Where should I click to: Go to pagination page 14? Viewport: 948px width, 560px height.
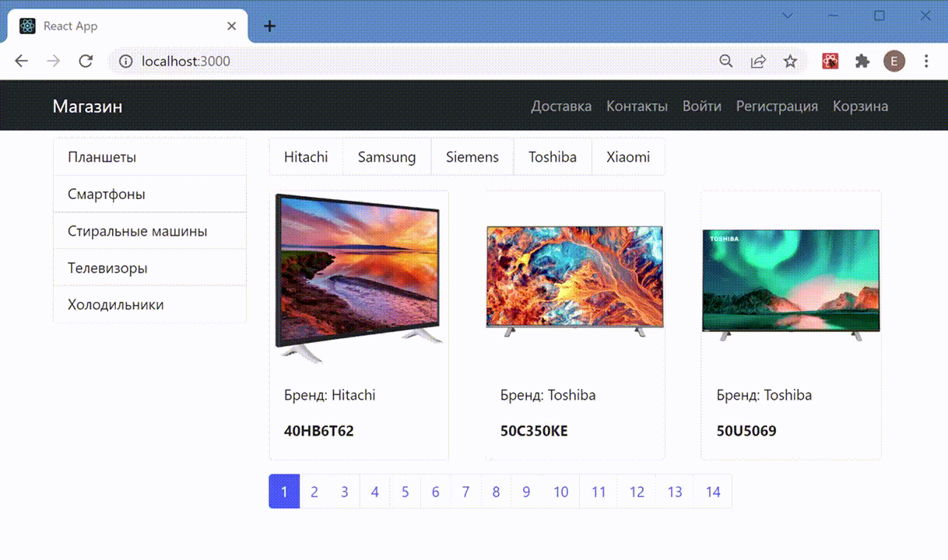[713, 492]
